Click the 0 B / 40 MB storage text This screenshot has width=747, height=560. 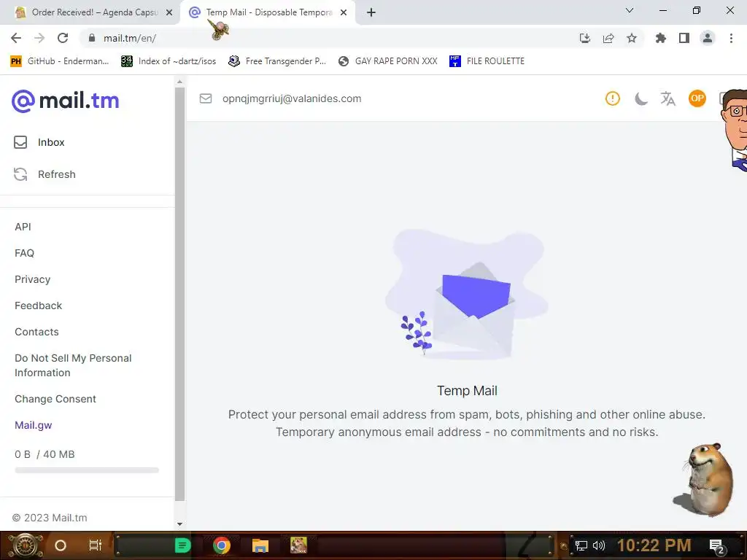(44, 454)
